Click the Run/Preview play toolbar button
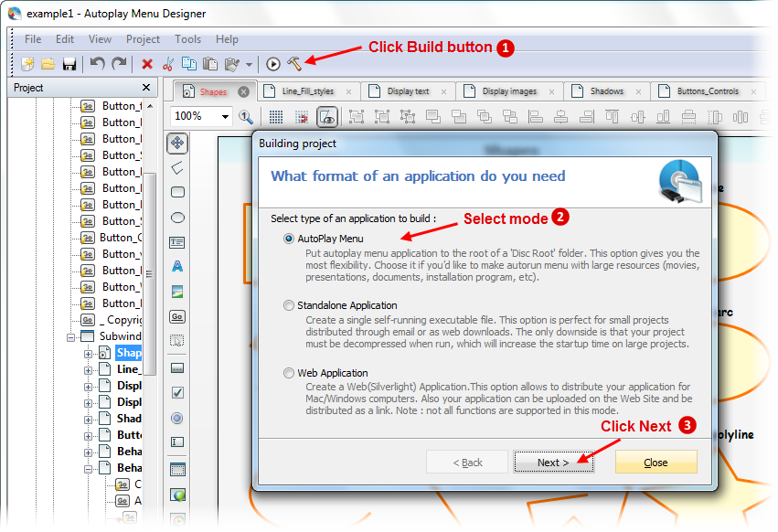 click(x=273, y=64)
